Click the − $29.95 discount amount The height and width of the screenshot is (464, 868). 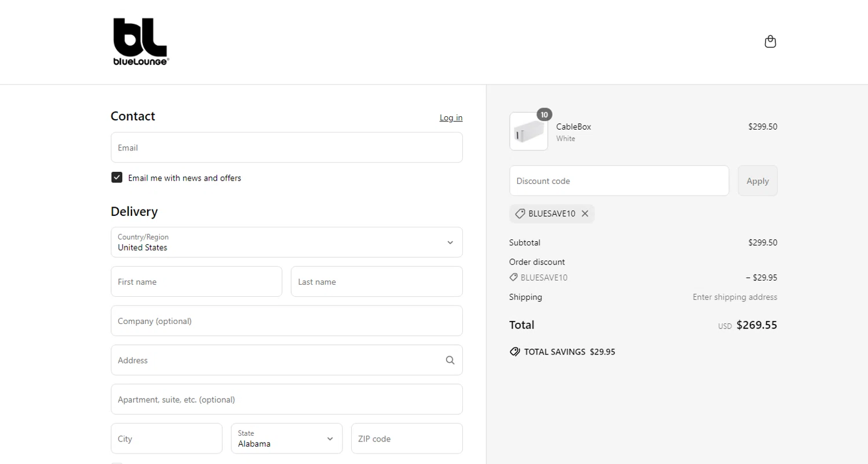[762, 278]
